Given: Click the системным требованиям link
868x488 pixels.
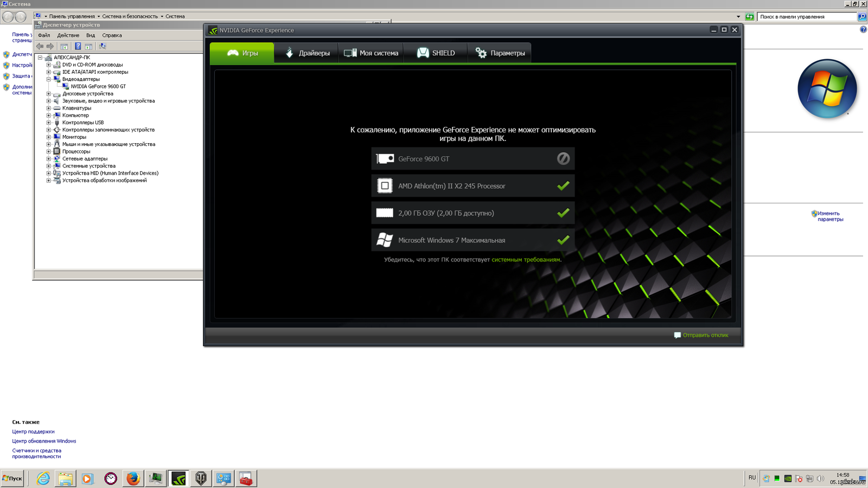Looking at the screenshot, I should [526, 260].
